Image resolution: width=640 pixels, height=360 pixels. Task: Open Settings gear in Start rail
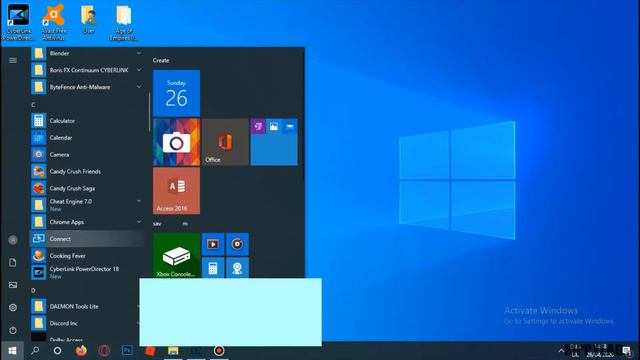13,307
